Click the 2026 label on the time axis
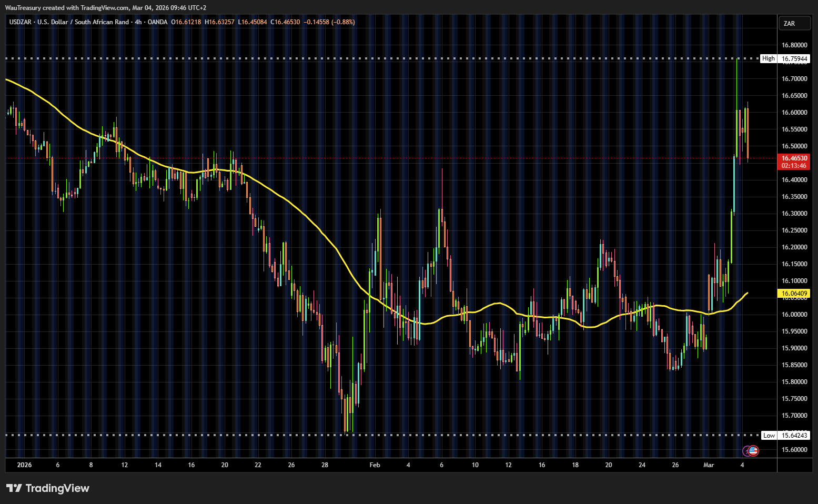Image resolution: width=818 pixels, height=504 pixels. pos(24,465)
